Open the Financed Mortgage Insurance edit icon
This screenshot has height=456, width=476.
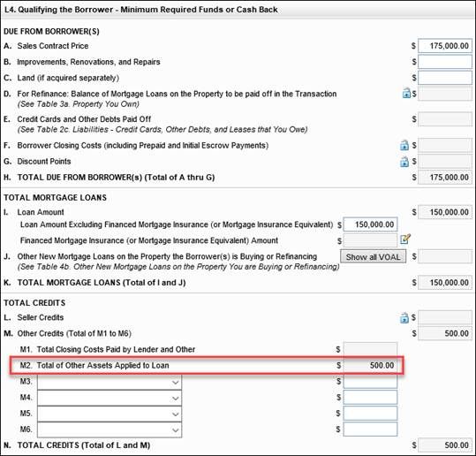pos(405,239)
